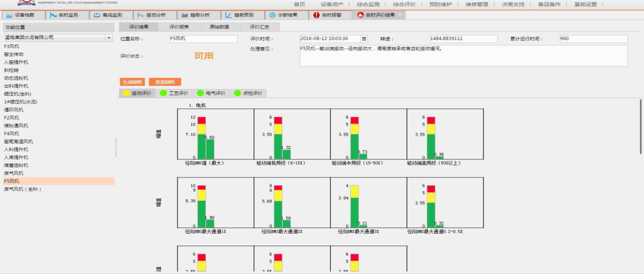Select 煤粉通风机 in the equipment list
This screenshot has height=274, width=644.
[16, 125]
